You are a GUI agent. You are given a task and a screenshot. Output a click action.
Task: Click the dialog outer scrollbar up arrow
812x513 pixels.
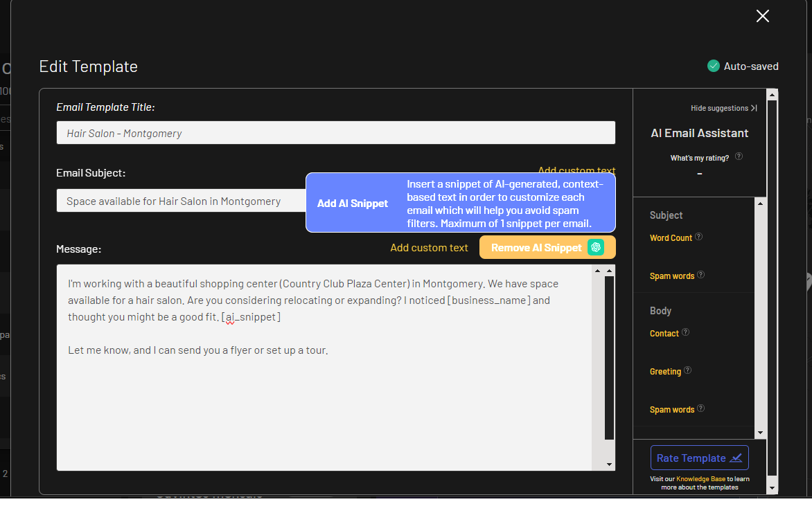pyautogui.click(x=772, y=95)
